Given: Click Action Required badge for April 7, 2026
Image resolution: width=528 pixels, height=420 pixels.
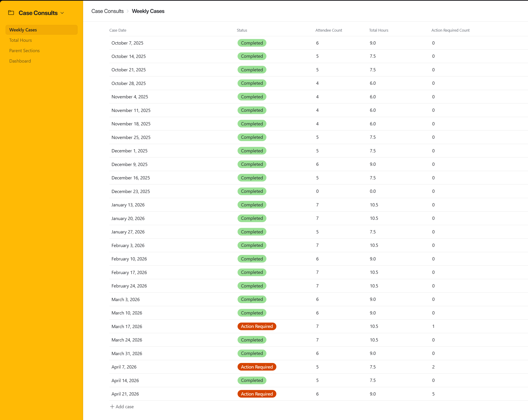Looking at the screenshot, I should click(257, 367).
